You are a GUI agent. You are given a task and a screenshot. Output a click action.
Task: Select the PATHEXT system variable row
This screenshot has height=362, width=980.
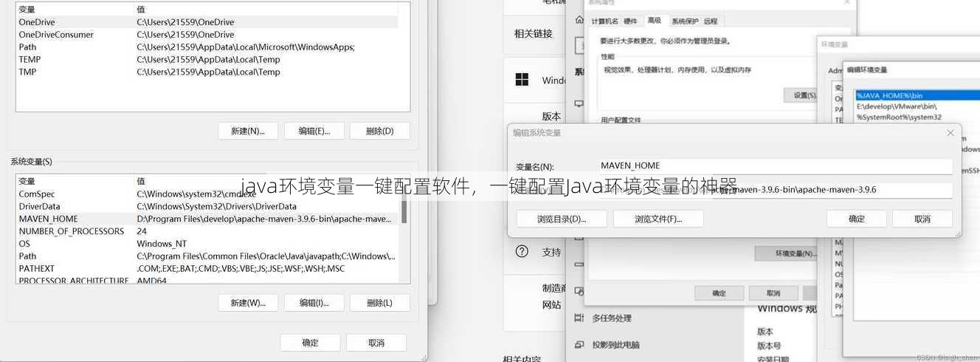(x=207, y=269)
